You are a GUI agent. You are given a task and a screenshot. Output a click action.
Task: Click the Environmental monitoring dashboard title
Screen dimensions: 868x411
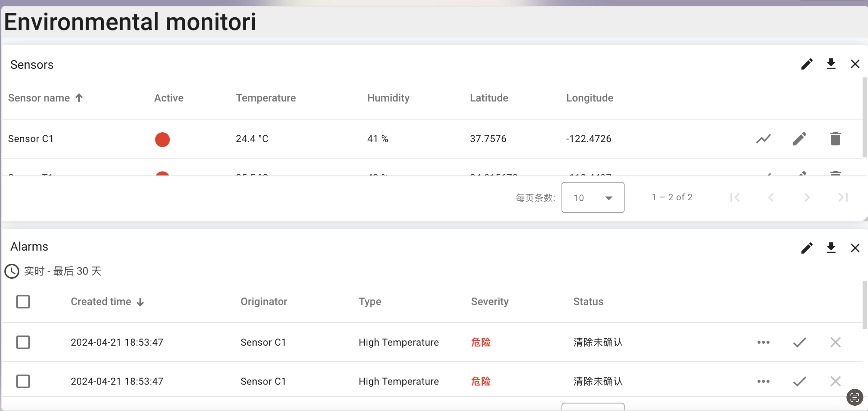point(130,22)
